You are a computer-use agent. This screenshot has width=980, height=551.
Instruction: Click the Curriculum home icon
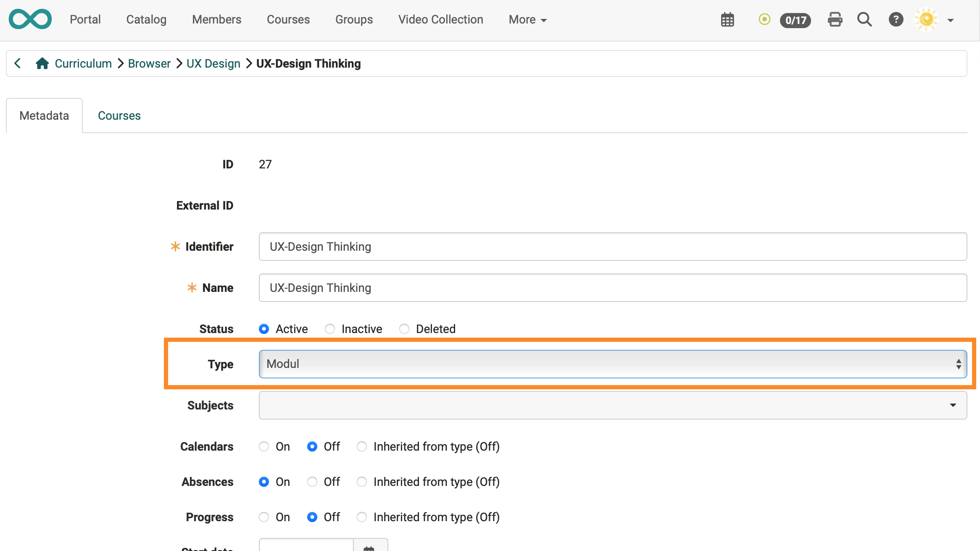click(42, 63)
